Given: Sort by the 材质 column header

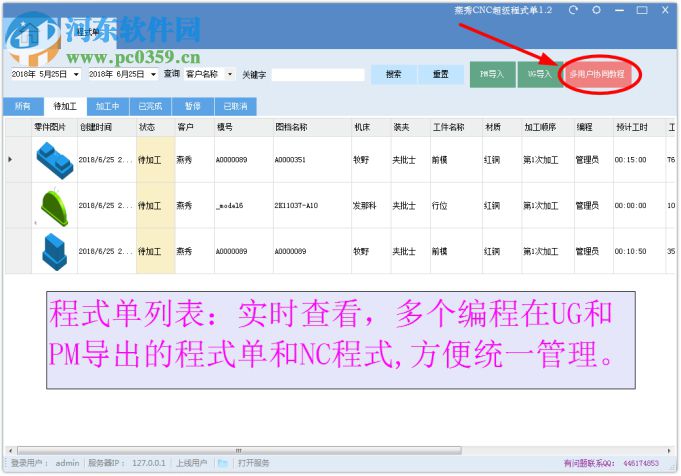Looking at the screenshot, I should tap(502, 127).
